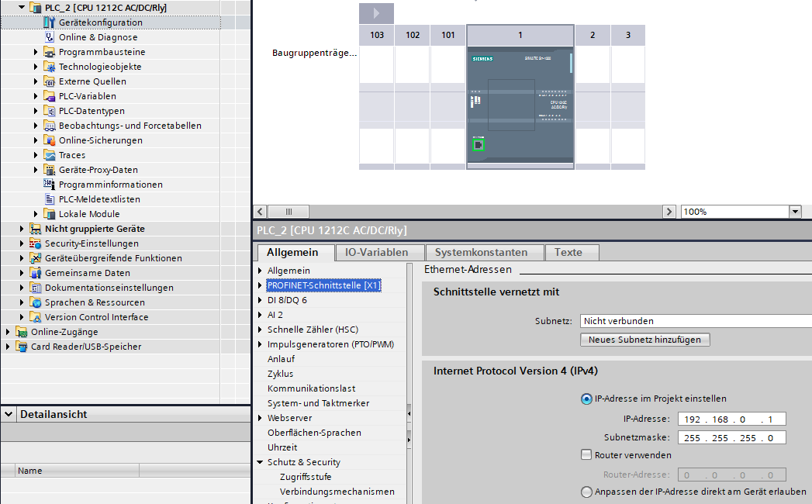Open the Programminformationen icon

coord(49,185)
